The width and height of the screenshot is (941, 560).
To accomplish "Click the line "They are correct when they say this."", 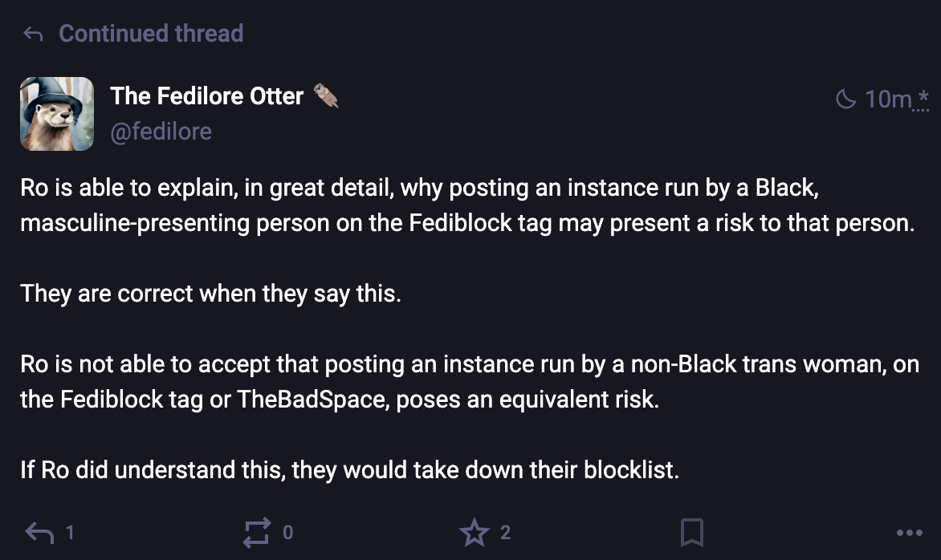I will tap(210, 293).
